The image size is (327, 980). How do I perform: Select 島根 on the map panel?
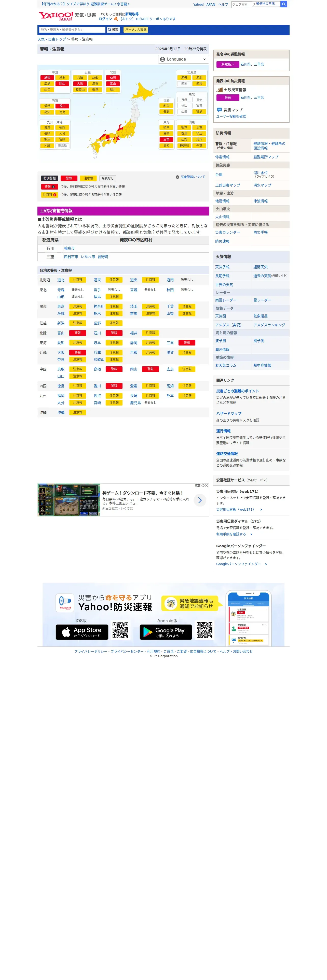click(47, 78)
